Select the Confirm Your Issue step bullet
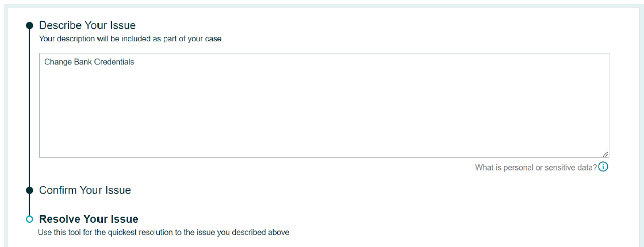644x247 pixels. [29, 190]
